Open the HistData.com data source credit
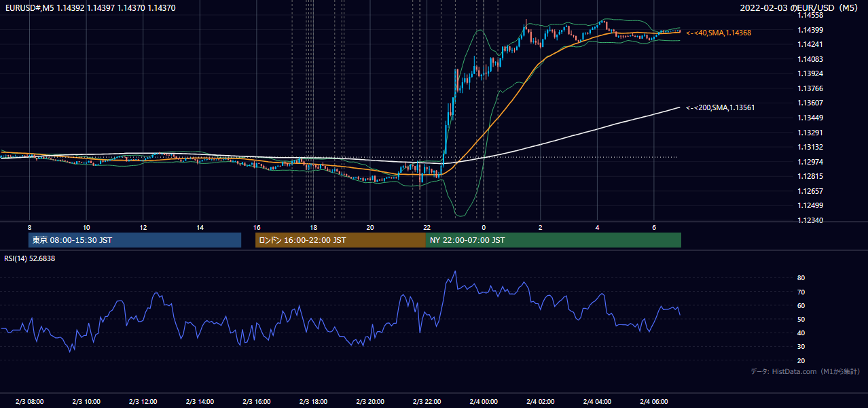Image resolution: width=868 pixels, height=408 pixels. 805,371
